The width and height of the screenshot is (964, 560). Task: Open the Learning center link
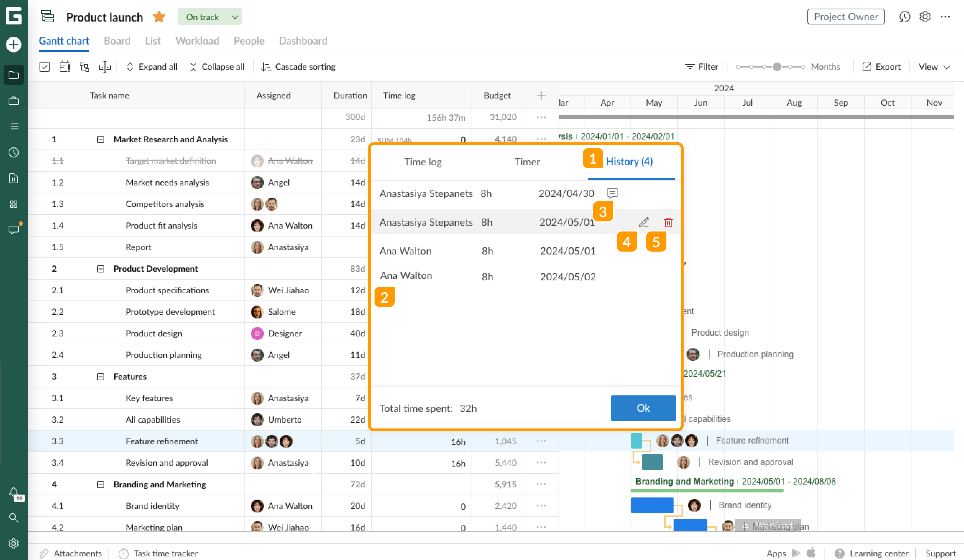pos(872,553)
